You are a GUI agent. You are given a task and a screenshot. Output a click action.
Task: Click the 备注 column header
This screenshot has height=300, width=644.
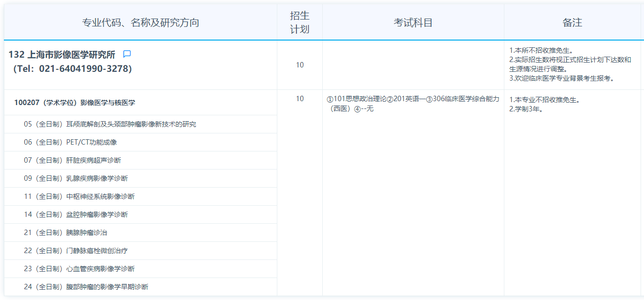tap(572, 23)
